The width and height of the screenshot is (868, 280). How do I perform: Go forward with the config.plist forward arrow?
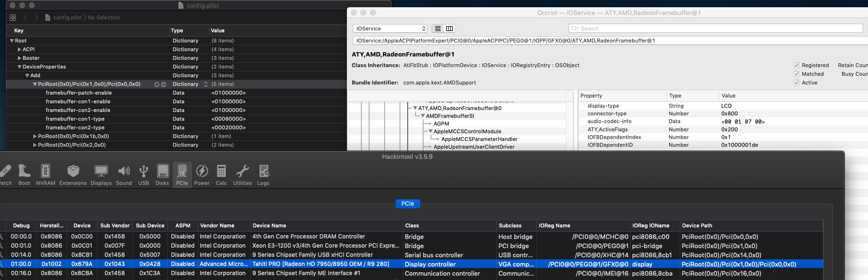36,17
